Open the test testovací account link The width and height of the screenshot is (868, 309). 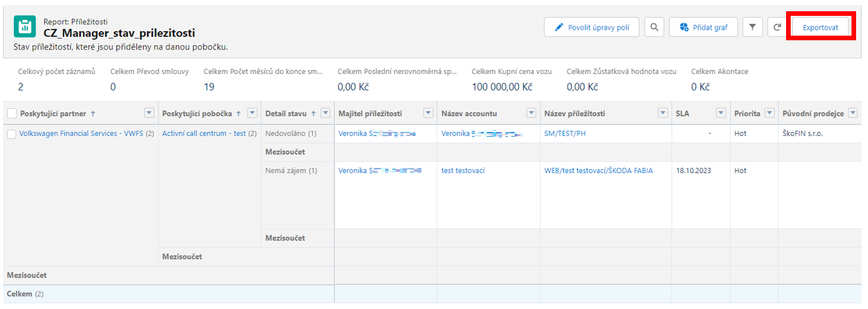[x=463, y=170]
